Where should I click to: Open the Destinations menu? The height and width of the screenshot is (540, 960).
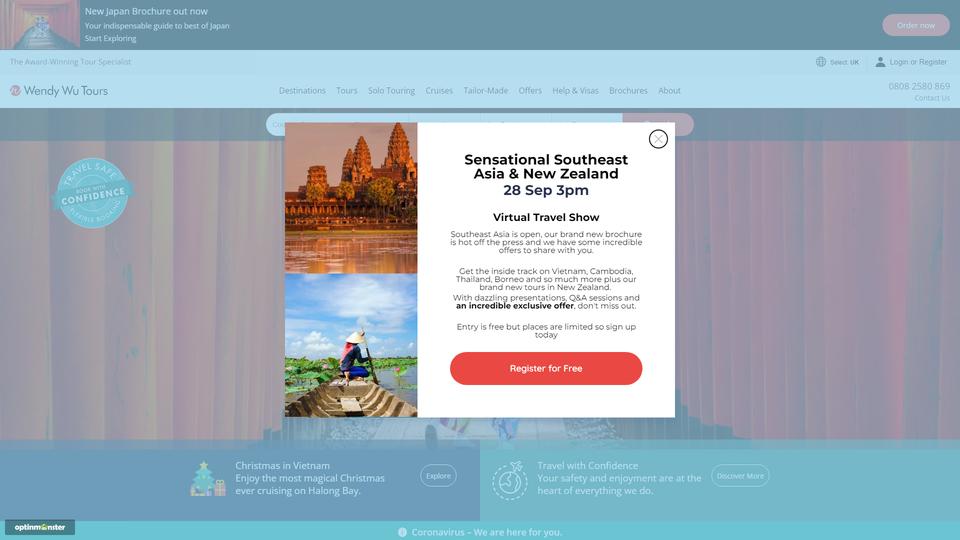(x=302, y=91)
